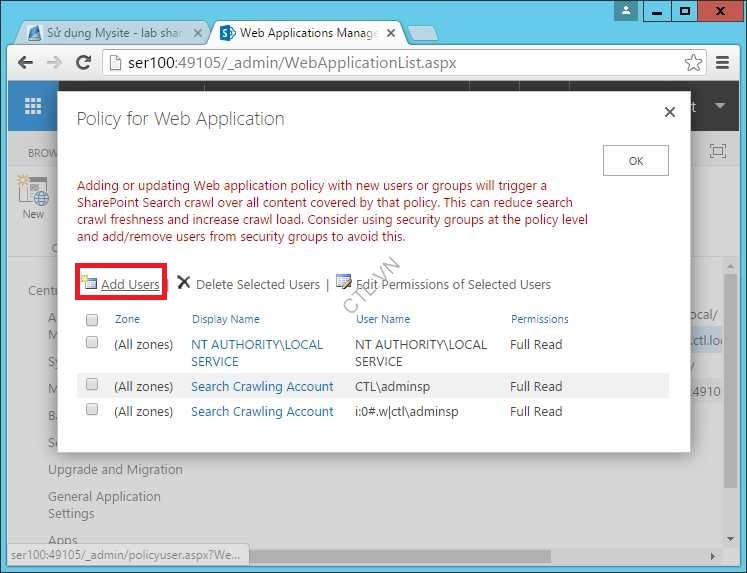This screenshot has height=573, width=747.
Task: Check the i:0#.w|ctl\adminsp row checkbox
Action: click(x=92, y=410)
